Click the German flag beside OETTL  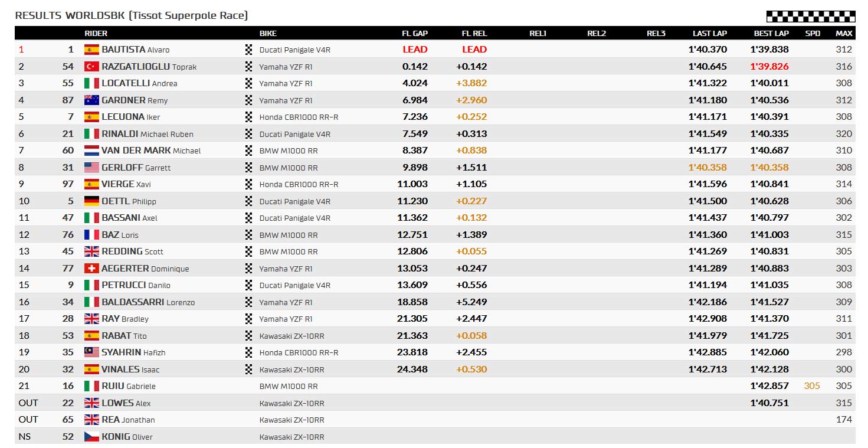point(91,201)
